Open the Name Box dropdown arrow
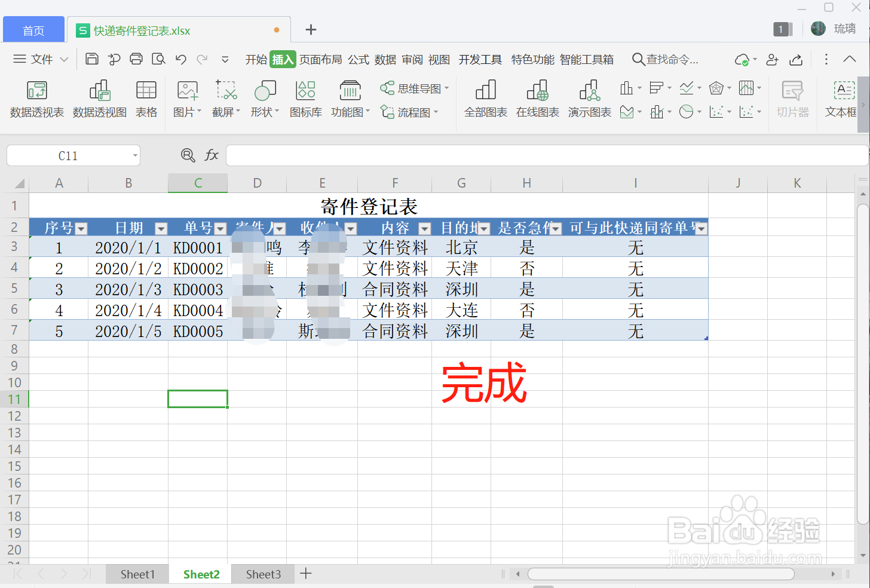 tap(134, 155)
